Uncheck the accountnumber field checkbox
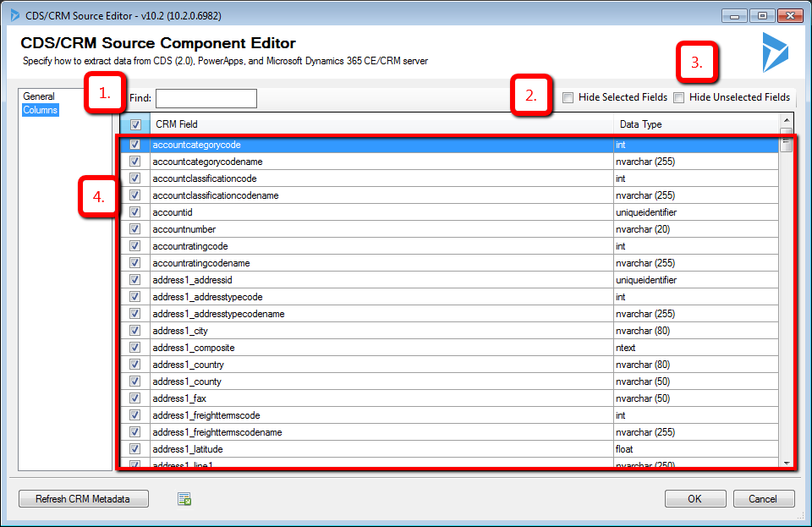812x527 pixels. 134,228
